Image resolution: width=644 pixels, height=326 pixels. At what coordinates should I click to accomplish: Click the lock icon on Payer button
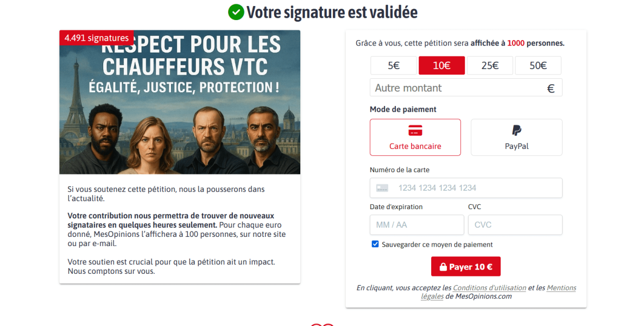(443, 267)
